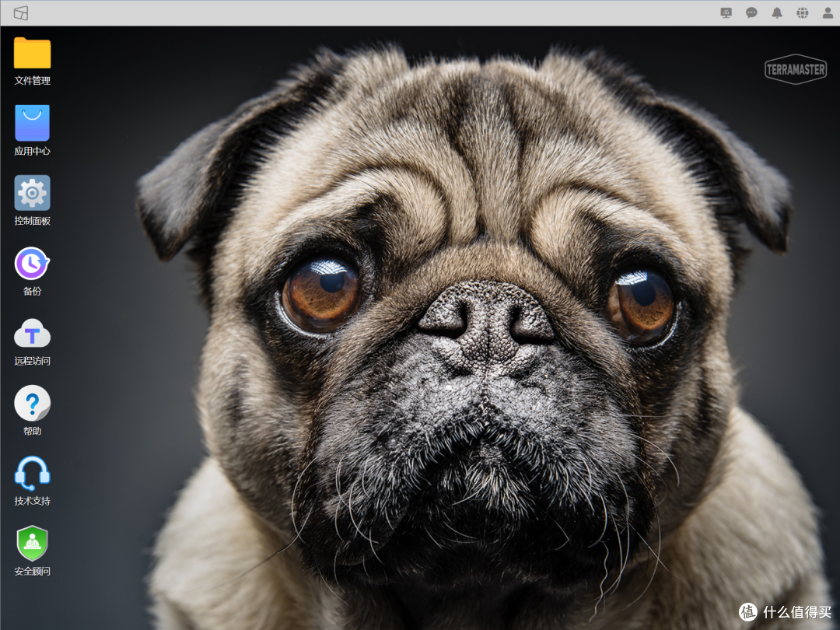Viewport: 840px width, 630px height.
Task: Click the 技术支持 label text
Action: click(32, 501)
